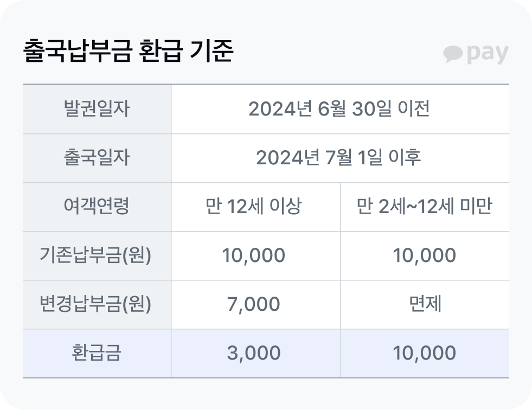
Task: Click the Kakao speech bubble logo icon
Action: [452, 54]
